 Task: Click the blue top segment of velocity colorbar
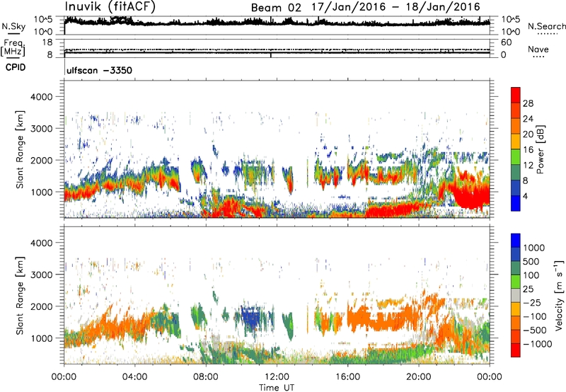click(516, 241)
